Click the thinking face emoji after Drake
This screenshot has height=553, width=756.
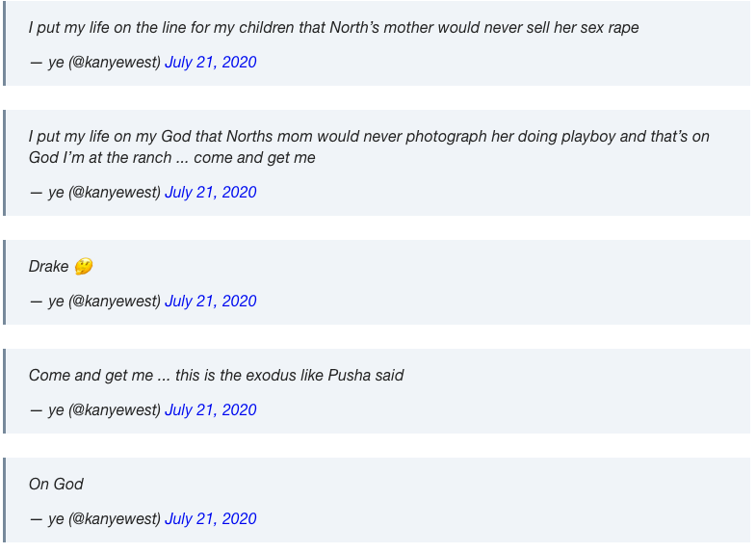click(84, 267)
